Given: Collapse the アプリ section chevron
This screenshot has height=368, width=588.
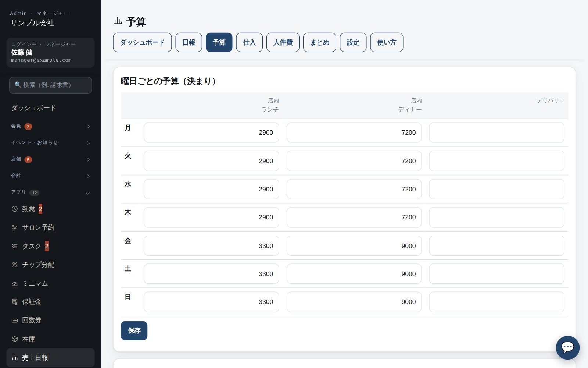Looking at the screenshot, I should pyautogui.click(x=88, y=193).
